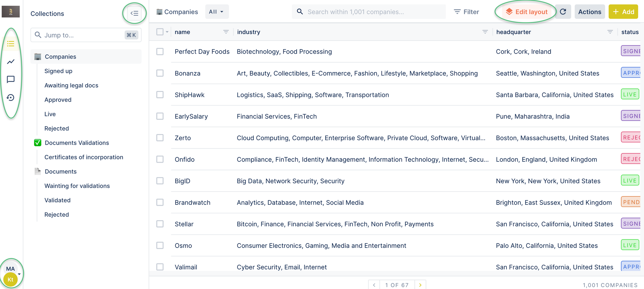The width and height of the screenshot is (644, 289).
Task: Click the Companies title in toolbar
Action: tap(181, 12)
